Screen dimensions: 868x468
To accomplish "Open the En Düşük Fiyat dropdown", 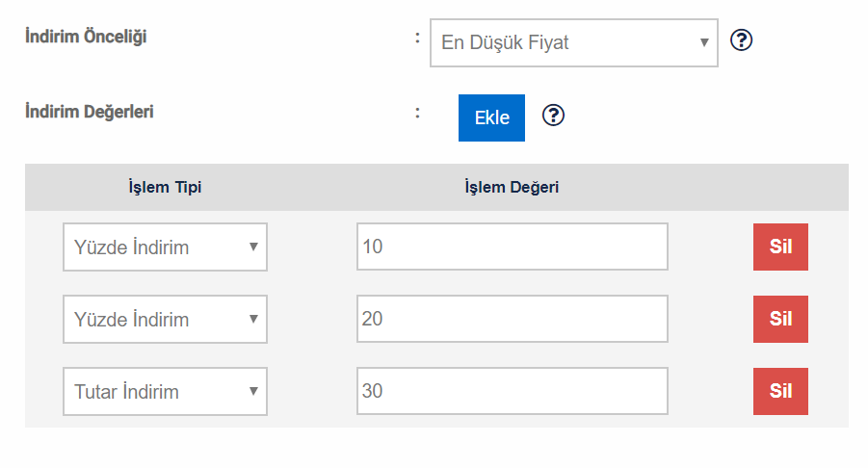I will click(x=574, y=42).
